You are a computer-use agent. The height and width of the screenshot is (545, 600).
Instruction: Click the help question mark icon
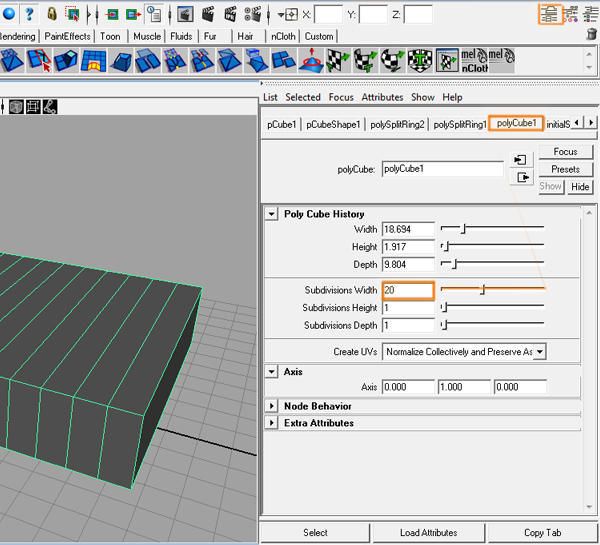[x=27, y=14]
